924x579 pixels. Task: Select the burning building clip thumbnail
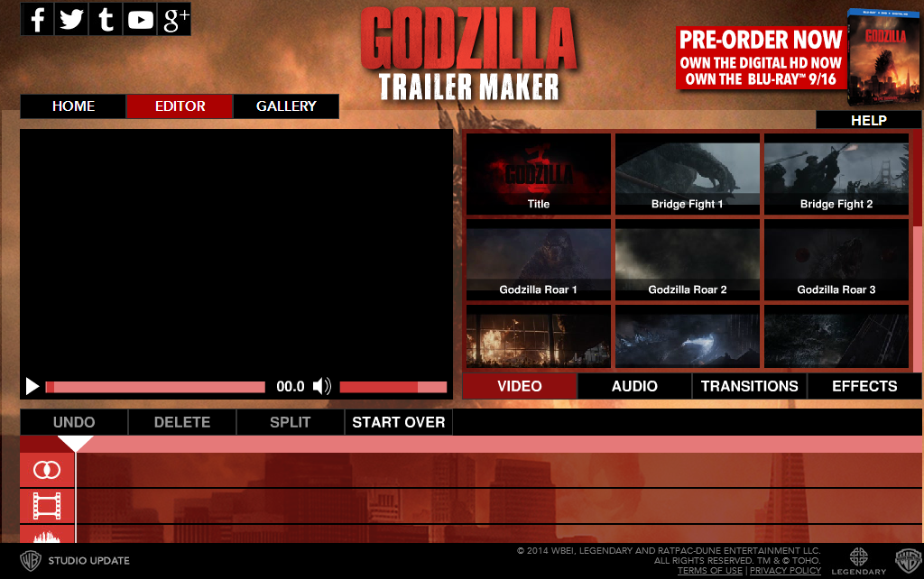point(539,336)
